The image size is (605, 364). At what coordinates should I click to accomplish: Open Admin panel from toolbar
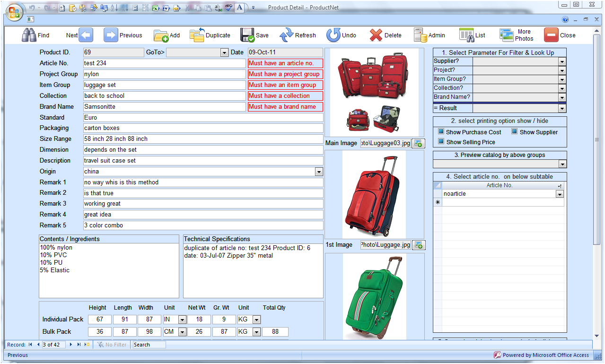[x=420, y=35]
